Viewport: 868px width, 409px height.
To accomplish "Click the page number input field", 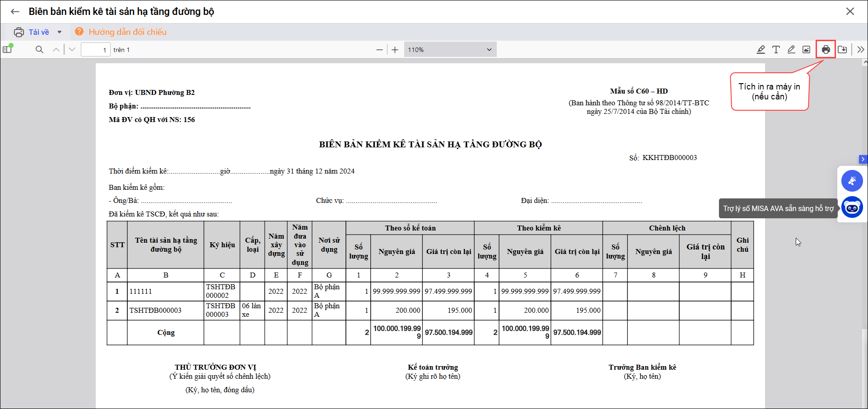I will tap(95, 50).
